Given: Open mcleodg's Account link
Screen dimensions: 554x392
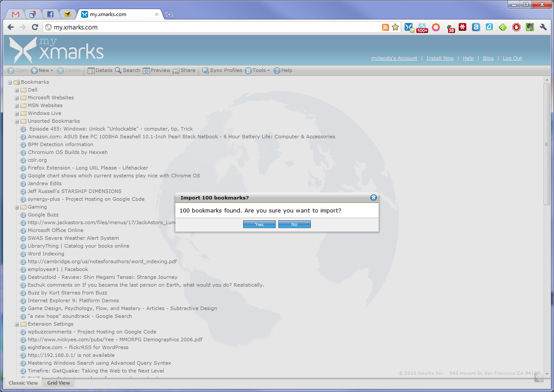Looking at the screenshot, I should 394,58.
